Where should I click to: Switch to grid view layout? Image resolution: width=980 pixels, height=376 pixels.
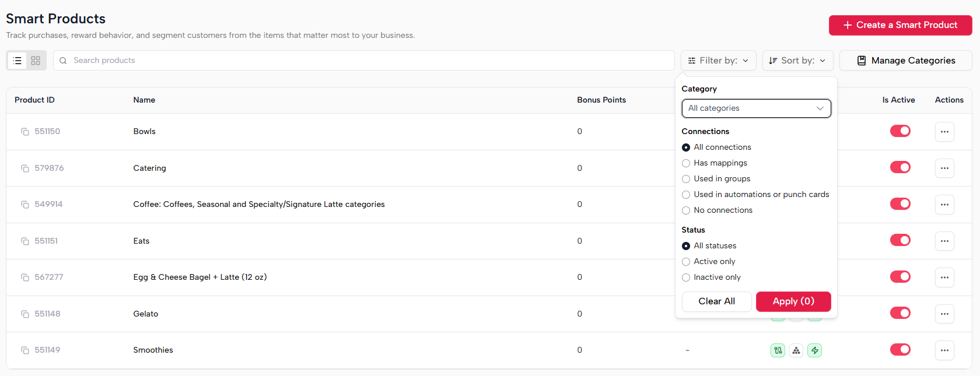coord(36,61)
